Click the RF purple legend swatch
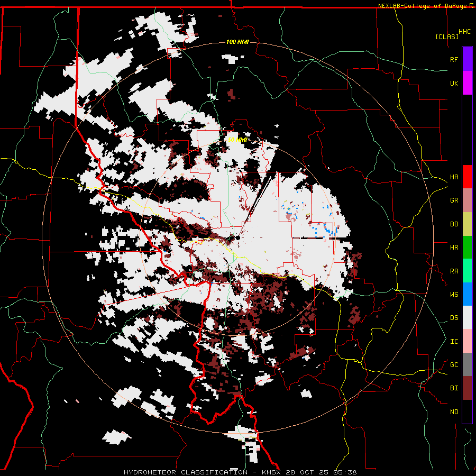This screenshot has height=476, width=476. point(467,59)
